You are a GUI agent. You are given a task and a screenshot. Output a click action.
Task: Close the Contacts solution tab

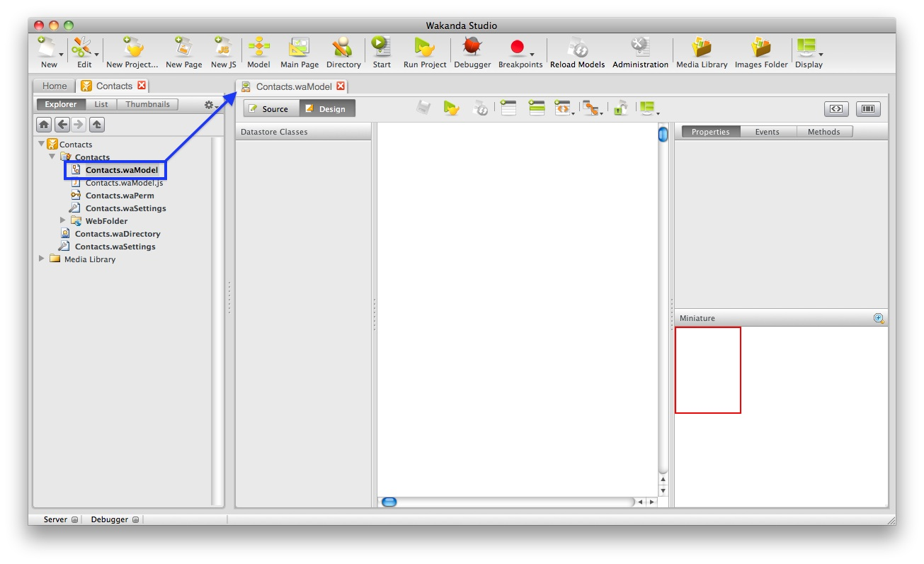(x=142, y=86)
